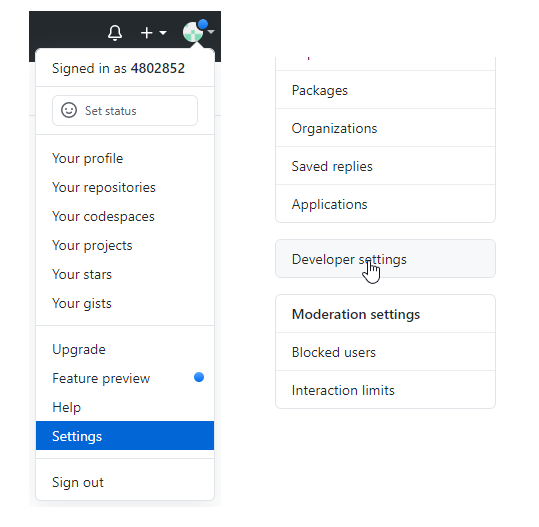539x527 pixels.
Task: Open Your profile menu entry
Action: [125, 158]
